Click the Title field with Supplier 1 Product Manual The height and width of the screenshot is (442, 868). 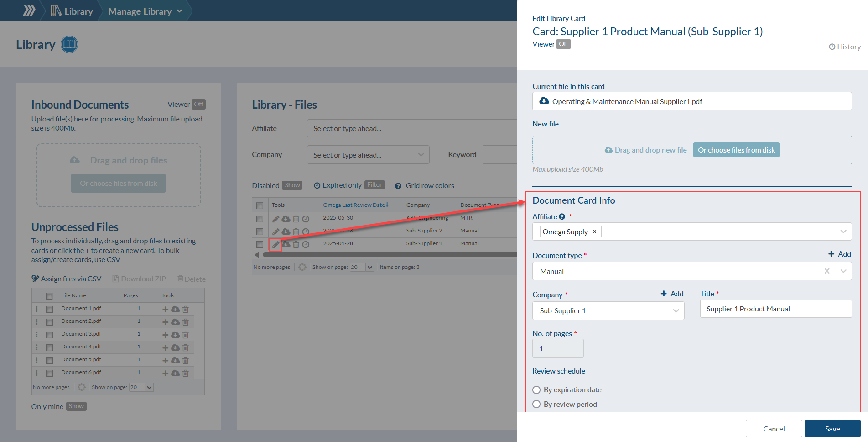coord(775,309)
